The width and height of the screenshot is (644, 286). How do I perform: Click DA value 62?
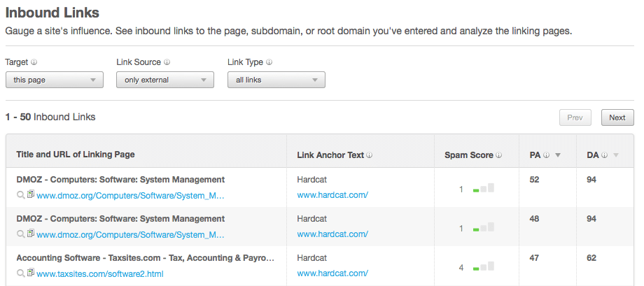pyautogui.click(x=591, y=258)
